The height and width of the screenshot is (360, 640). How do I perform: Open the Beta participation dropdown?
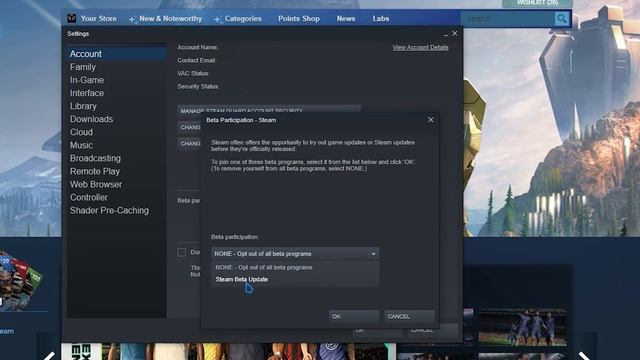[x=295, y=254]
